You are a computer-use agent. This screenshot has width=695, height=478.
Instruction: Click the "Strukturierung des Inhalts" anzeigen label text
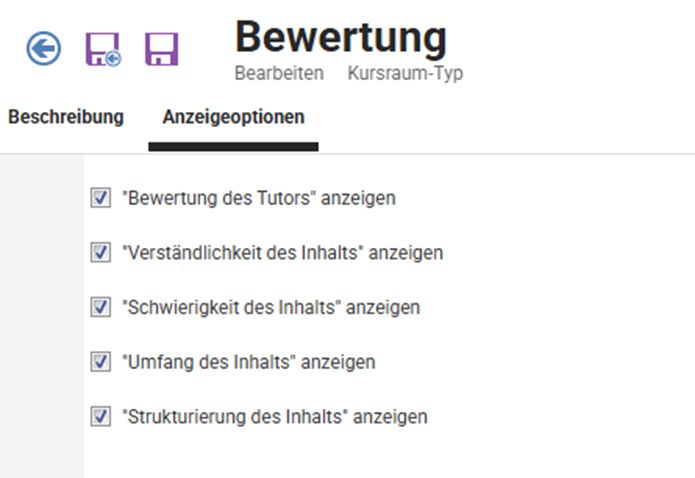[x=274, y=416]
